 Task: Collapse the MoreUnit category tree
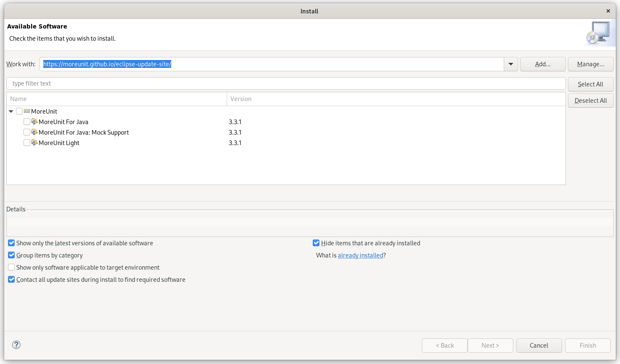(x=11, y=111)
